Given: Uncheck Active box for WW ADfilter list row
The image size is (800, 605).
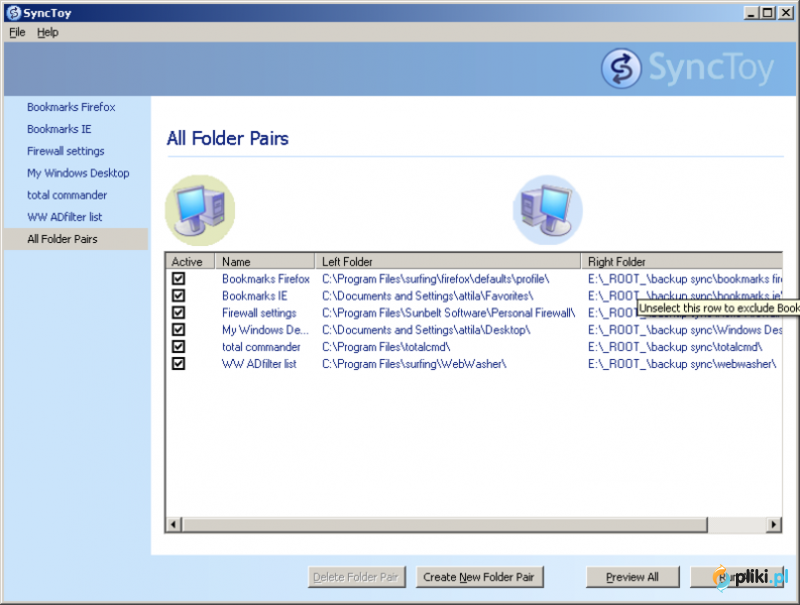Looking at the screenshot, I should pos(178,364).
